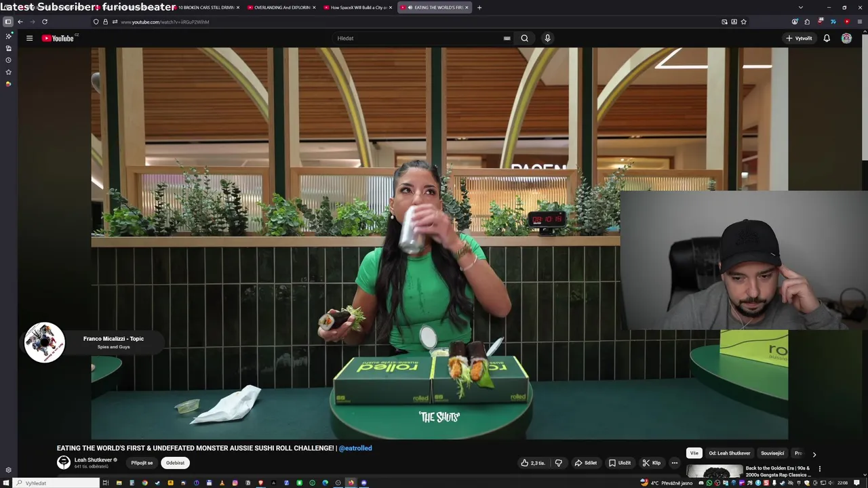Open a new browser tab with plus

[x=479, y=7]
